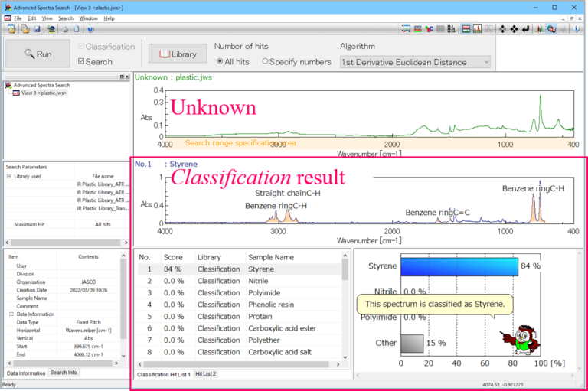This screenshot has width=588, height=391.
Task: Click the second four-arrow expand icon
Action: 514,29
